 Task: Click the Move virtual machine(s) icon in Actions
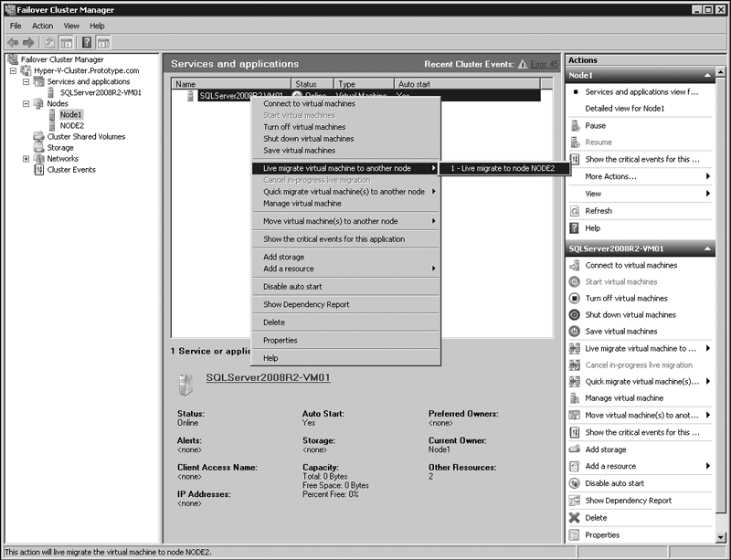coord(575,416)
